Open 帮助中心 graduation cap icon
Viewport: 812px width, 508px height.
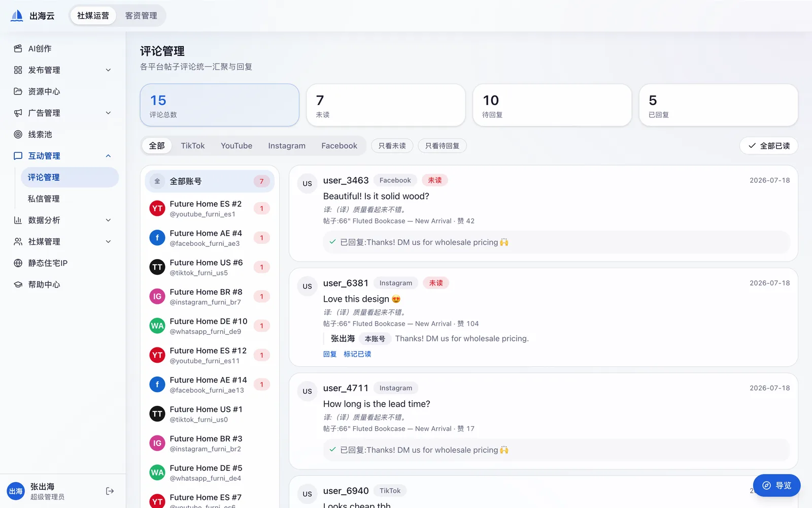tap(18, 284)
